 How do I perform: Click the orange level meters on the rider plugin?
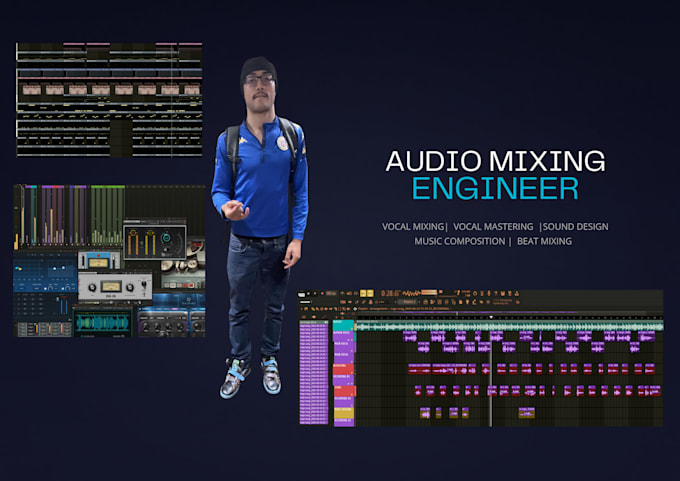(x=133, y=245)
